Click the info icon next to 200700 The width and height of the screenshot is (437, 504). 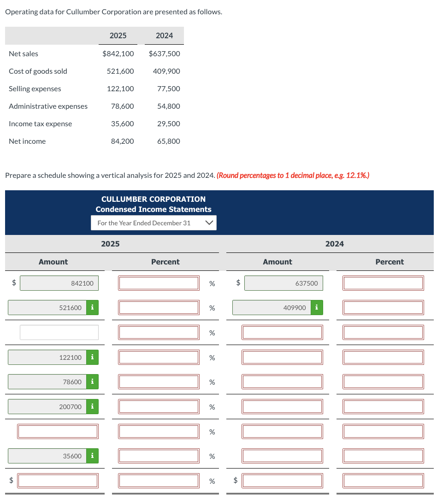[x=92, y=406]
